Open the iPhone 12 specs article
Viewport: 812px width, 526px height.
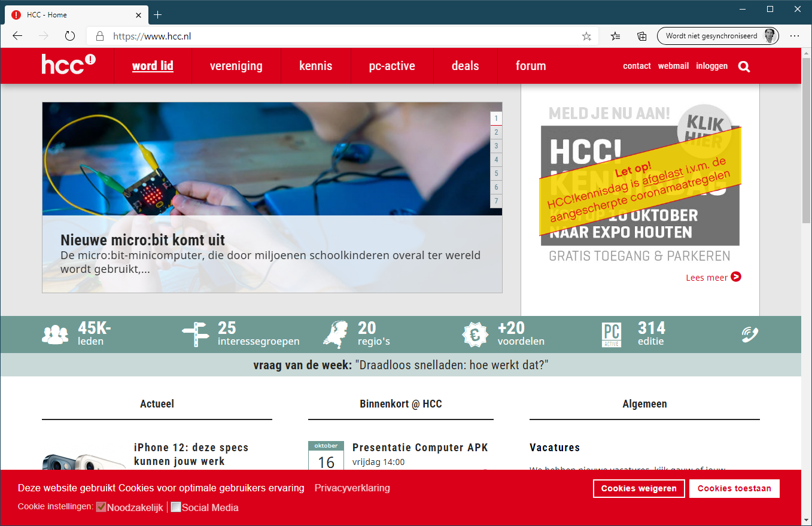tap(191, 454)
